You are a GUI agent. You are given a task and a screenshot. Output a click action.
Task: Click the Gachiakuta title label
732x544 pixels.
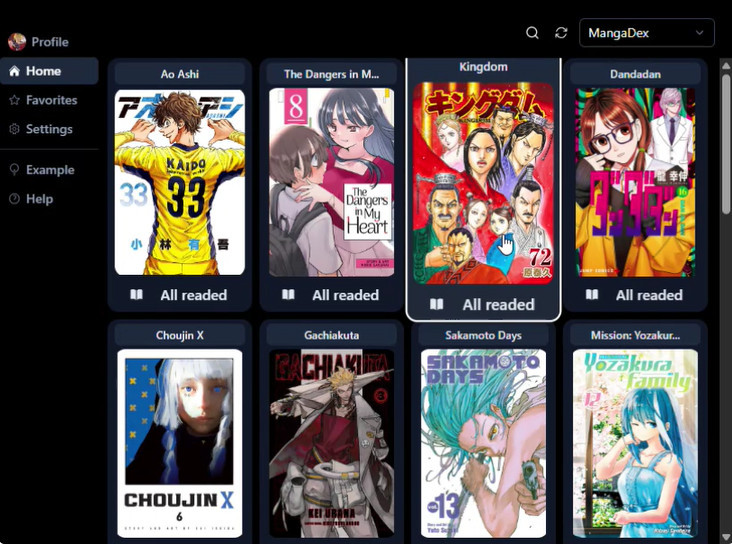pyautogui.click(x=331, y=335)
